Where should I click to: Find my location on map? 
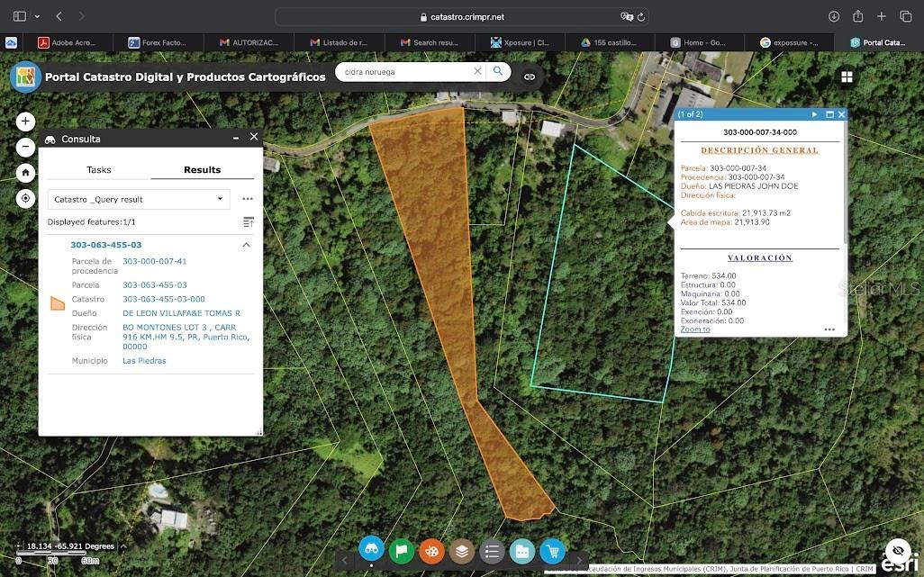coord(25,199)
